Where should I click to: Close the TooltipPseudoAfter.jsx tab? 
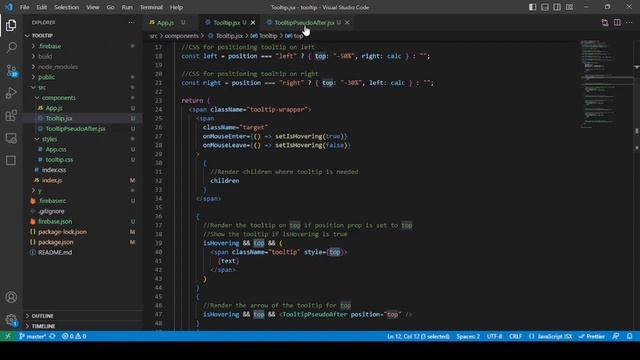click(x=347, y=22)
